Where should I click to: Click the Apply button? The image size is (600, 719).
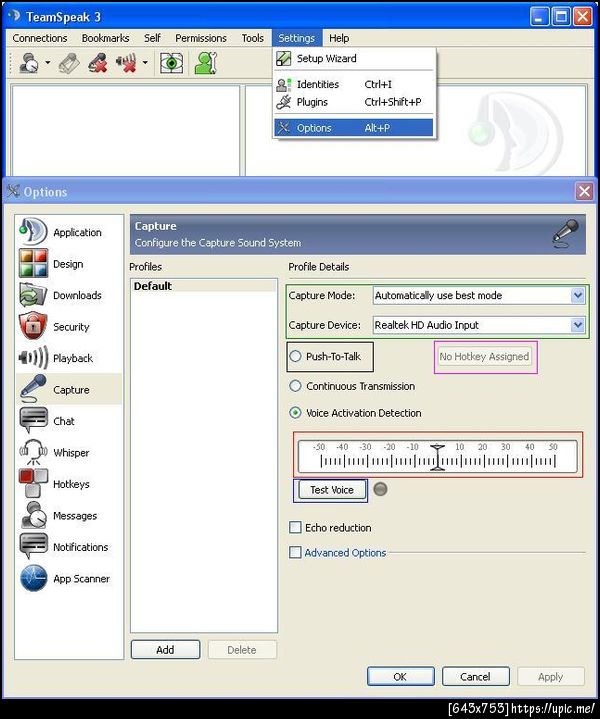click(x=550, y=676)
